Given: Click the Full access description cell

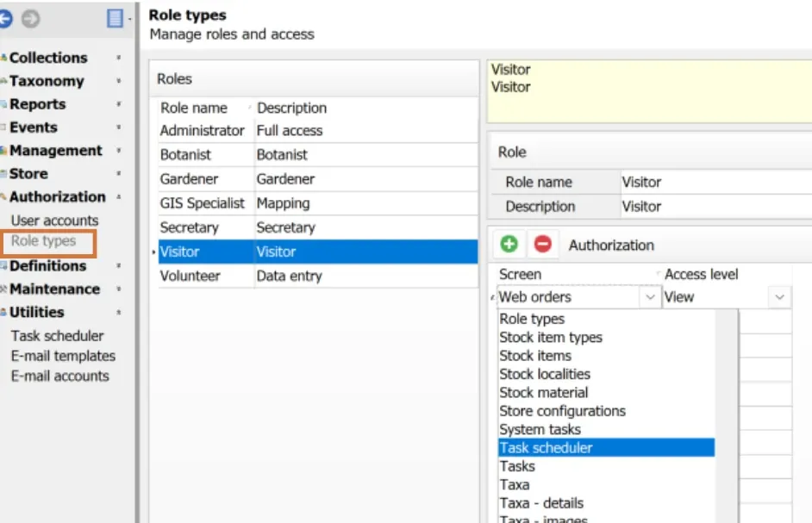Looking at the screenshot, I should click(366, 130).
